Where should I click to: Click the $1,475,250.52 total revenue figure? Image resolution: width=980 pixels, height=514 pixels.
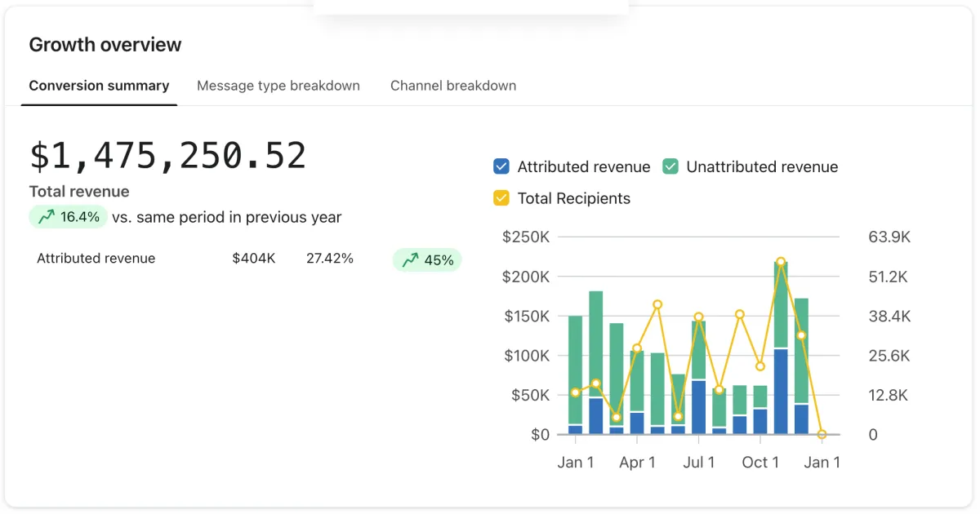tap(167, 156)
